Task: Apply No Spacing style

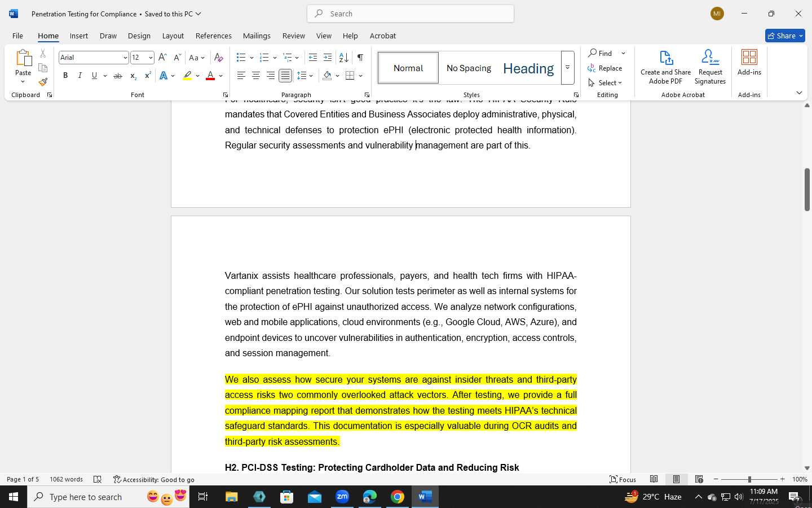Action: tap(469, 68)
